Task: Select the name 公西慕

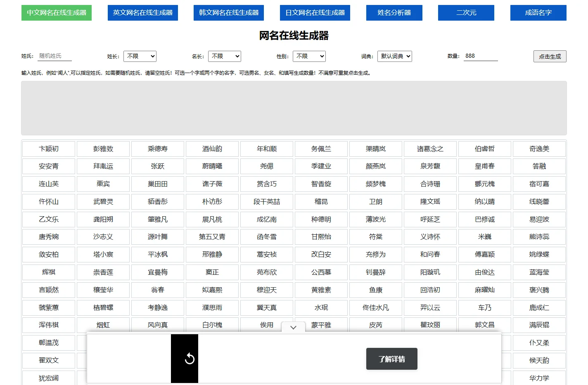Action: pos(321,272)
